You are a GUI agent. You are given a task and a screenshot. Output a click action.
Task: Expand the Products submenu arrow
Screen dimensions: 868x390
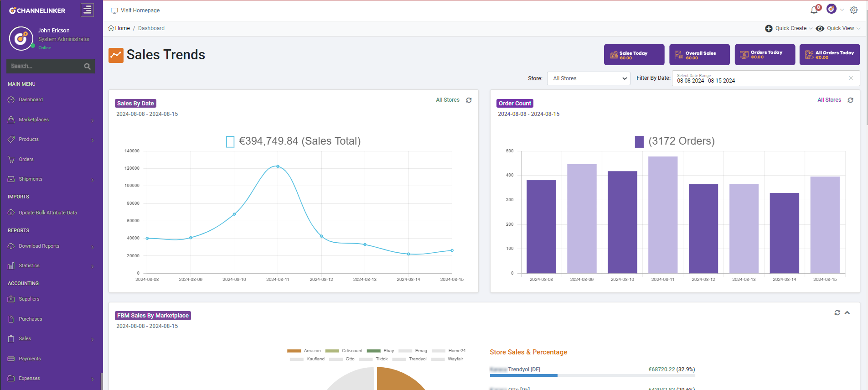pyautogui.click(x=93, y=140)
